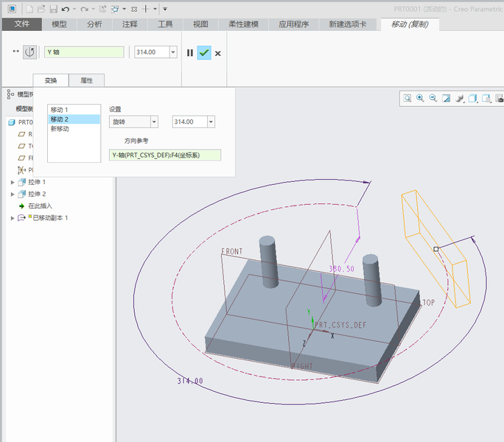
Task: Open the Redo history dropdown arrow
Action: [94, 9]
